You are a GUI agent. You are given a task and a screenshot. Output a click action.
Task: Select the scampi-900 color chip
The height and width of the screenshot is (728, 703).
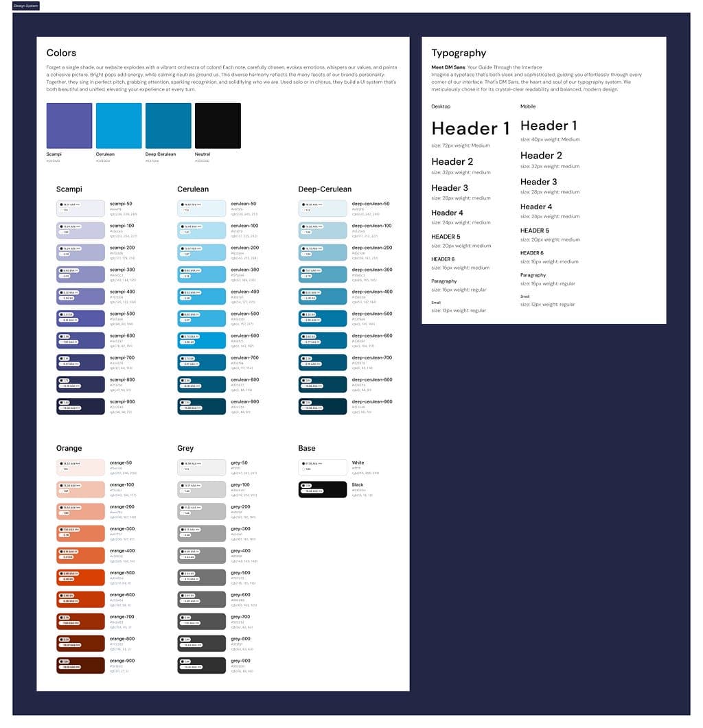point(81,406)
